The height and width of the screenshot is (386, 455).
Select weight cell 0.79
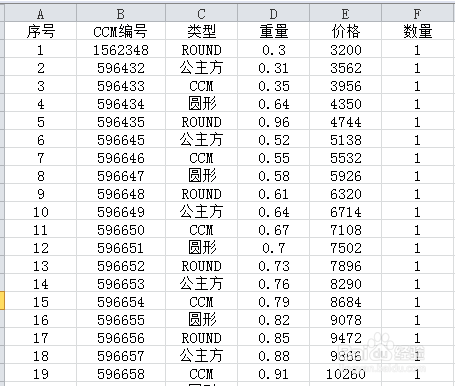[x=273, y=301]
